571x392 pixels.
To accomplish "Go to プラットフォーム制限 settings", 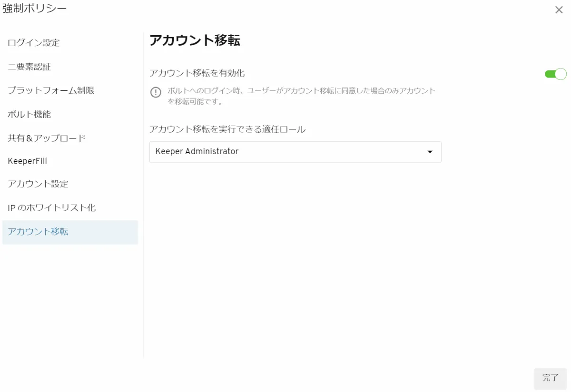I will tap(51, 90).
